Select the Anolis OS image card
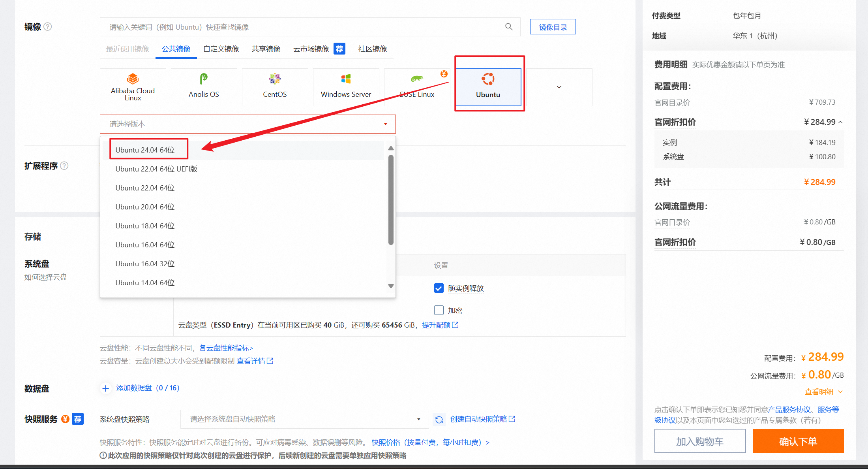Viewport: 868px width, 469px height. [x=204, y=87]
